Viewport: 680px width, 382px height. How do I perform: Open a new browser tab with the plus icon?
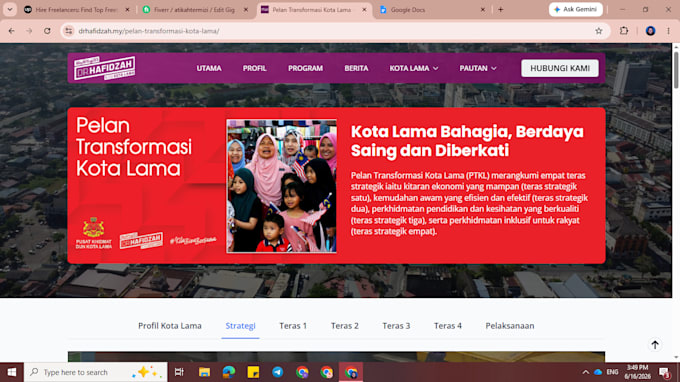[x=500, y=10]
